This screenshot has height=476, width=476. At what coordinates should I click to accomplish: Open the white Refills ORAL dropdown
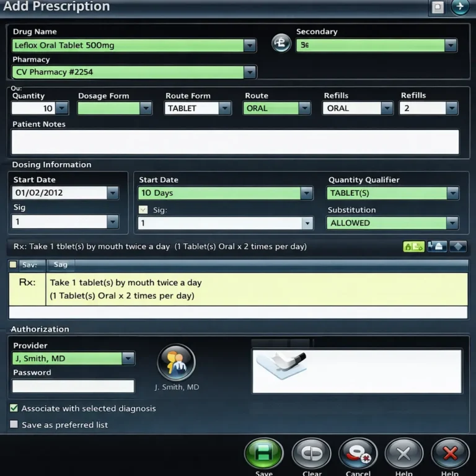click(387, 108)
